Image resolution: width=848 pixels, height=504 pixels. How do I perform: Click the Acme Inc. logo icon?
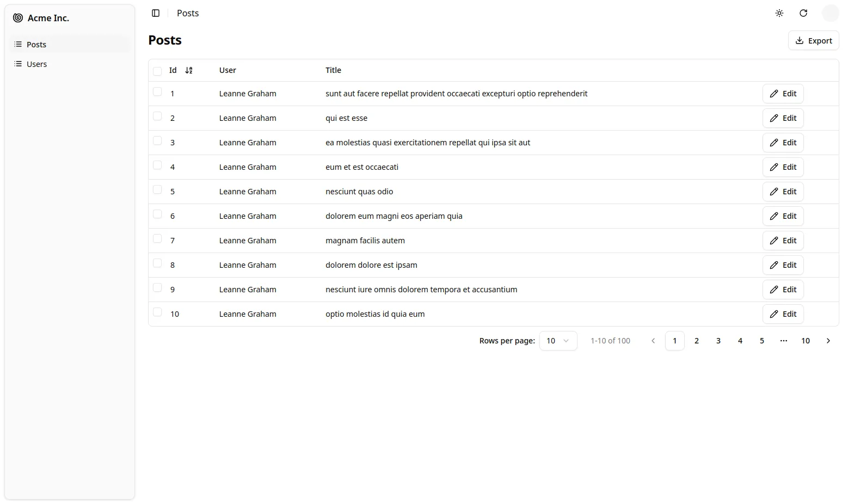click(19, 17)
